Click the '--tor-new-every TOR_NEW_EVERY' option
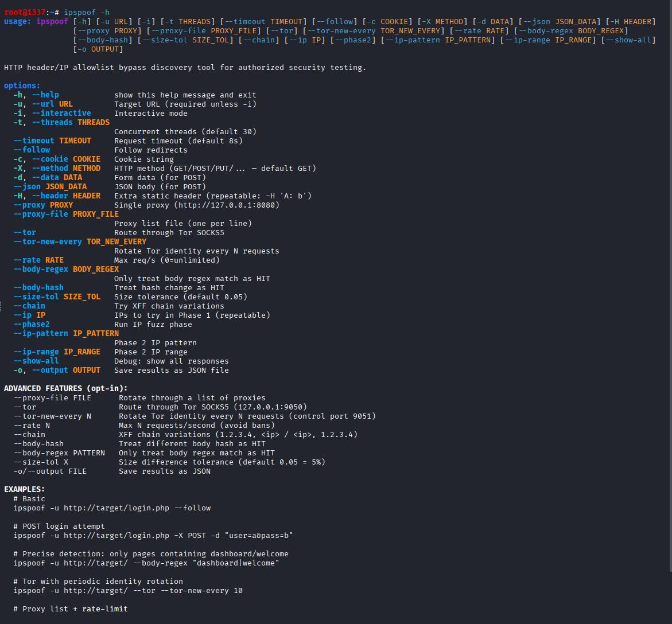This screenshot has height=624, width=672. 80,241
